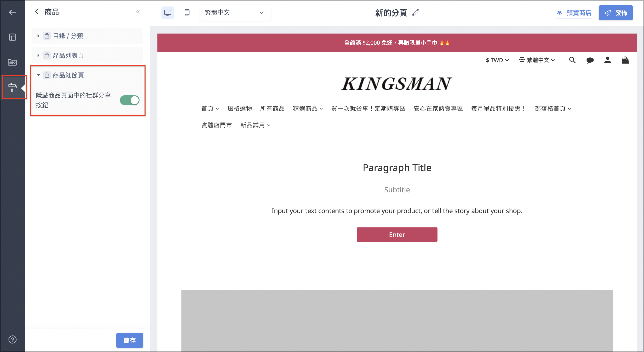Image resolution: width=644 pixels, height=352 pixels.
Task: Expand the 精選商品 navigation menu
Action: 308,108
